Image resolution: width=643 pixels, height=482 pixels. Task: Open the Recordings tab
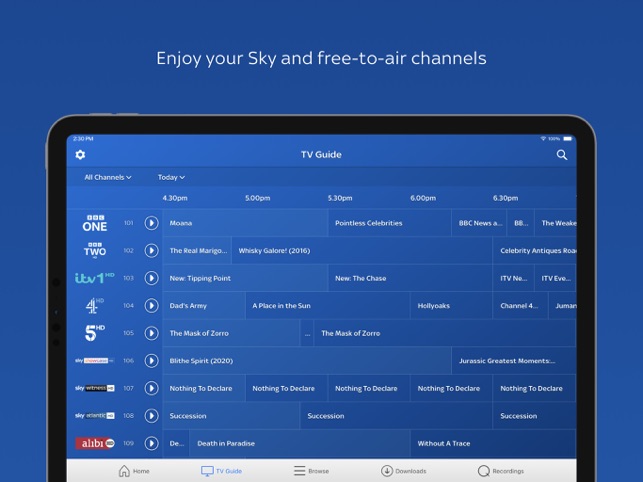tap(501, 471)
